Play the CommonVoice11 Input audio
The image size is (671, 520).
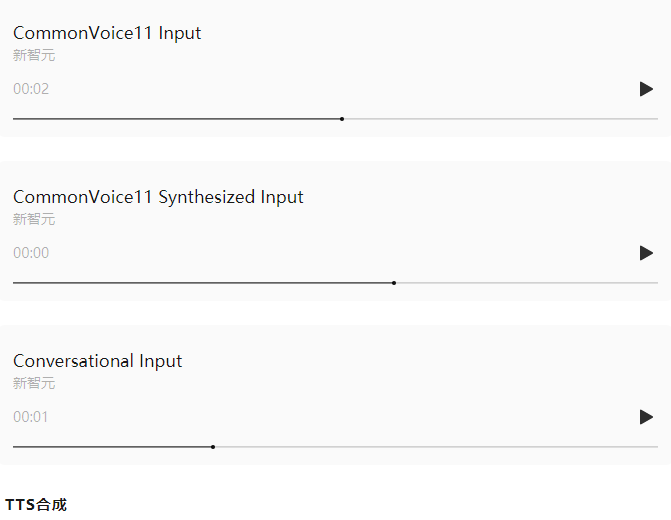pos(646,89)
